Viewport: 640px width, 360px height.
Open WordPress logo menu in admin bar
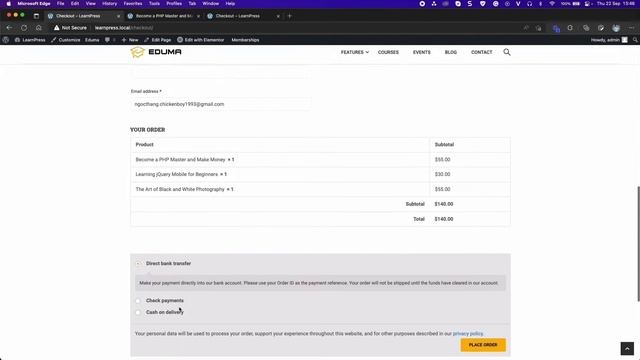[6, 40]
